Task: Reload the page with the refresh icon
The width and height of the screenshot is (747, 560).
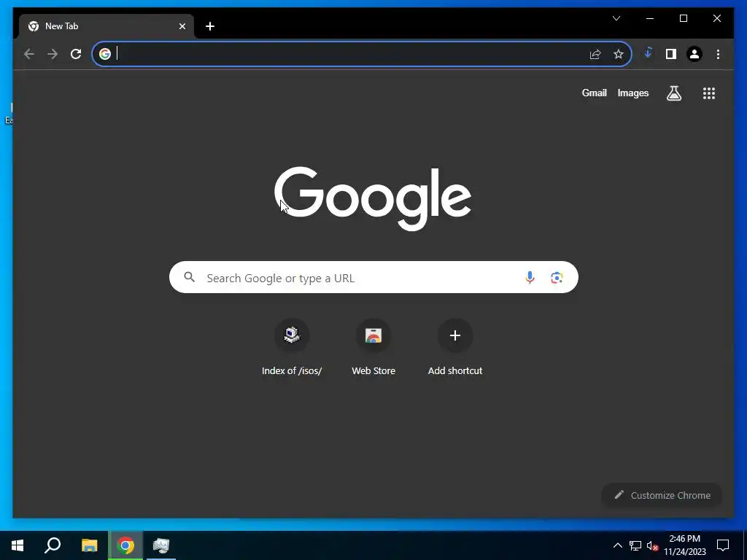Action: point(76,54)
